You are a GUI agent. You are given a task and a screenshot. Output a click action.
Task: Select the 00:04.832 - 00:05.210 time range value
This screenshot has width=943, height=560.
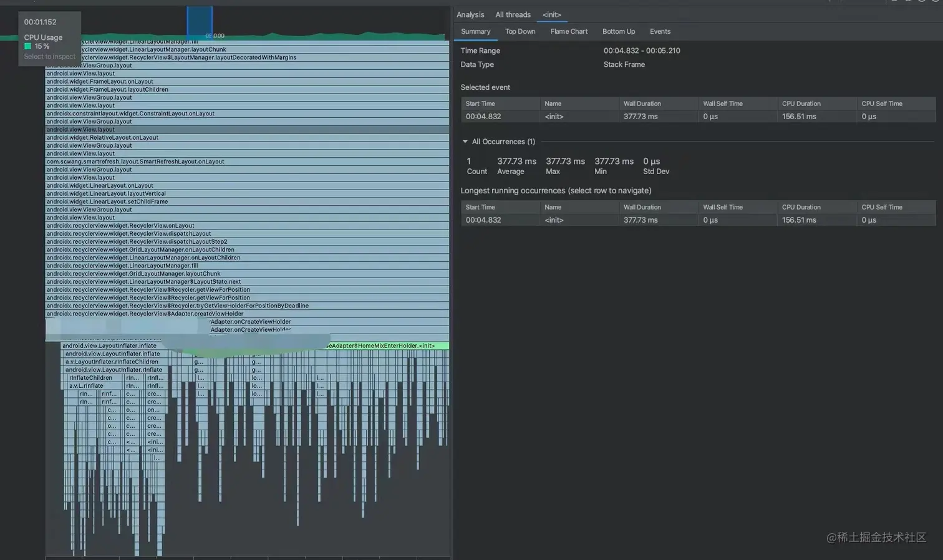coord(642,51)
